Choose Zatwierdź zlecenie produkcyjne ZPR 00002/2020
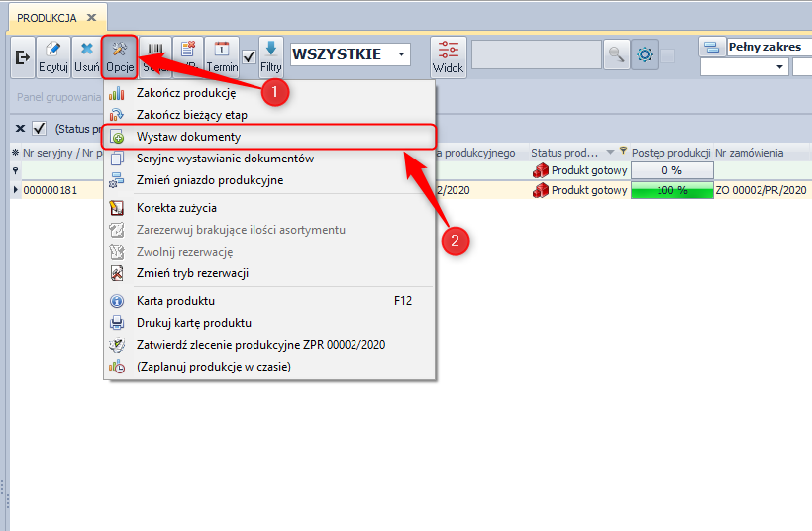812x531 pixels. 269,345
